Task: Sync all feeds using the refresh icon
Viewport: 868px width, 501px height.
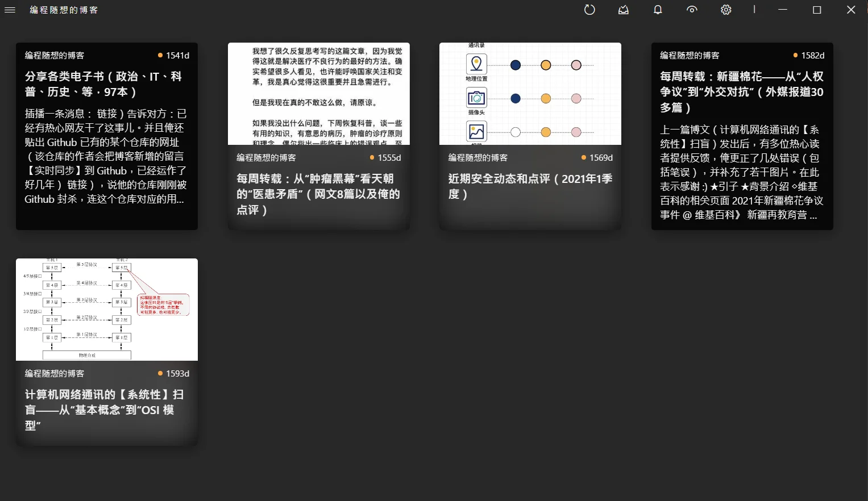Action: click(589, 10)
